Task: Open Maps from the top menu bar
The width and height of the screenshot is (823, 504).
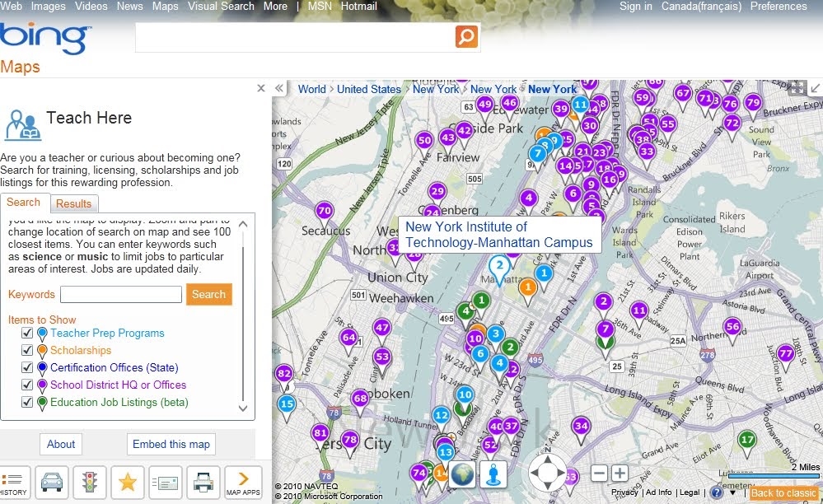Action: [x=165, y=6]
